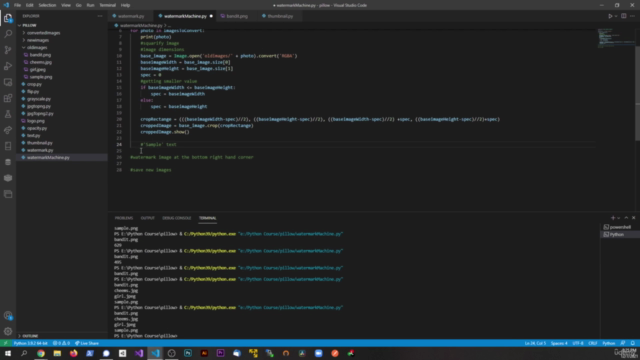Switch to the watermark.py editor tab
The height and width of the screenshot is (360, 640).
coord(131,16)
